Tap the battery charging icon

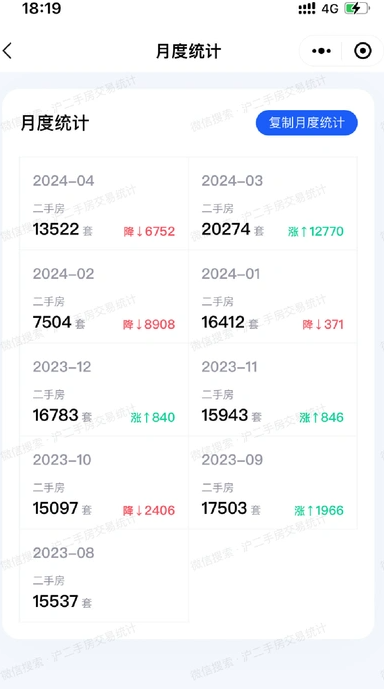pyautogui.click(x=357, y=8)
